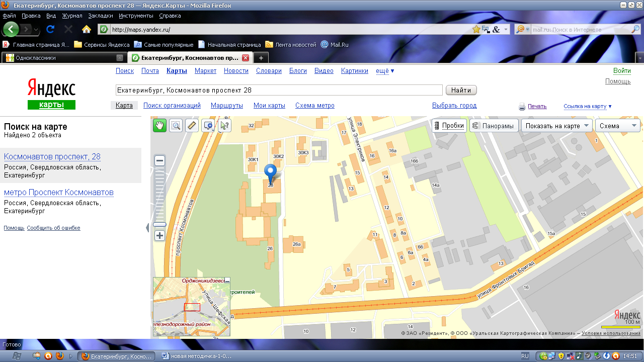Click the search magnifier in Firefox search box
644x362 pixels.
pos(635,30)
